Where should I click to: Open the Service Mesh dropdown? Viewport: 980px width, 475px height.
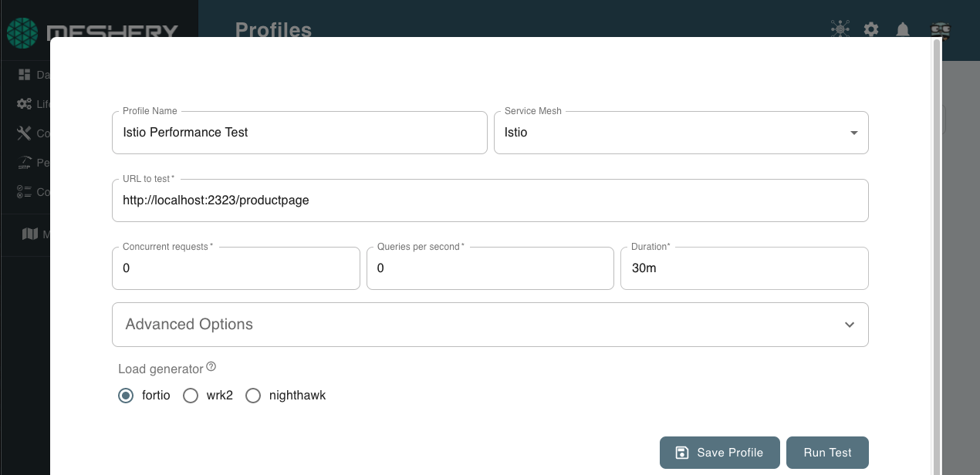click(681, 133)
